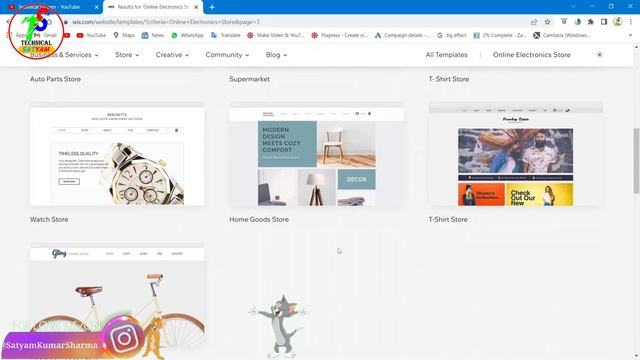Expand the Blog category dropdown
Screen dimensions: 640x360
276,55
